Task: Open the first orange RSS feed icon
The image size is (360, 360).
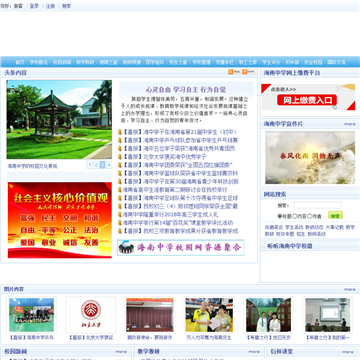Action: click(x=234, y=72)
